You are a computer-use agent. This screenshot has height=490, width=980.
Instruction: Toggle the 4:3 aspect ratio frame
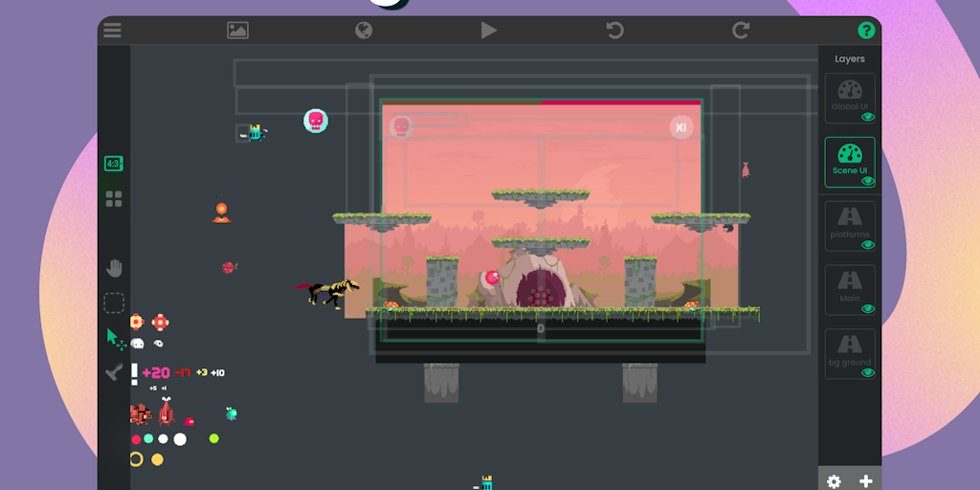click(113, 164)
